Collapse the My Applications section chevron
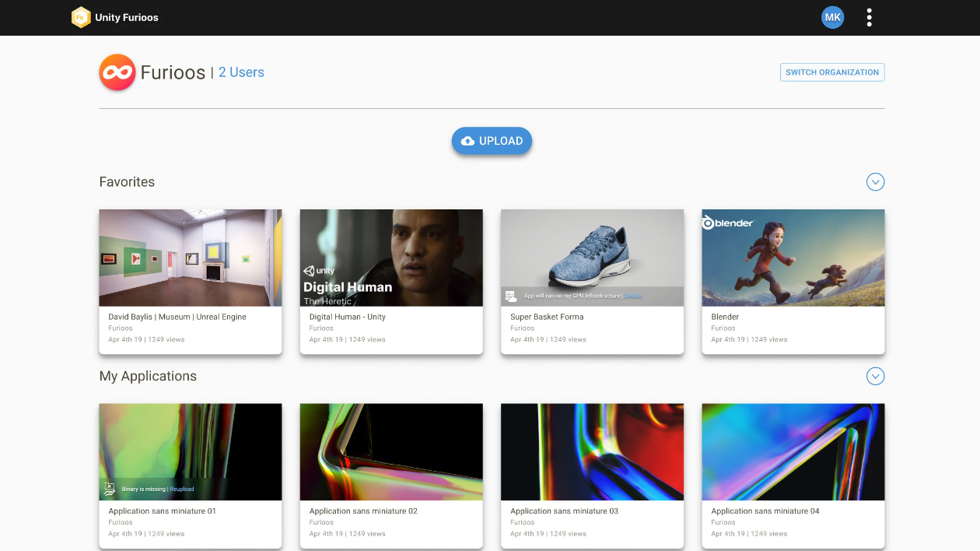Image resolution: width=980 pixels, height=551 pixels. tap(875, 376)
